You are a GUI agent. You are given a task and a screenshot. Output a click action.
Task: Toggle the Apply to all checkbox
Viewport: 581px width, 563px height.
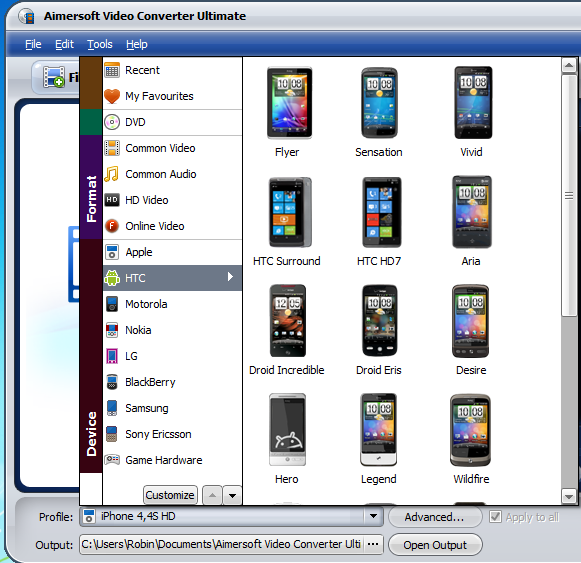click(x=495, y=517)
